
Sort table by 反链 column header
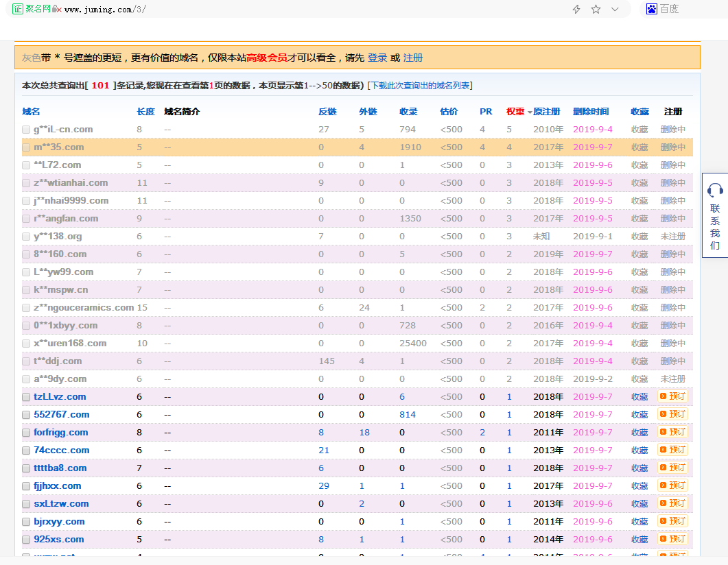[327, 111]
